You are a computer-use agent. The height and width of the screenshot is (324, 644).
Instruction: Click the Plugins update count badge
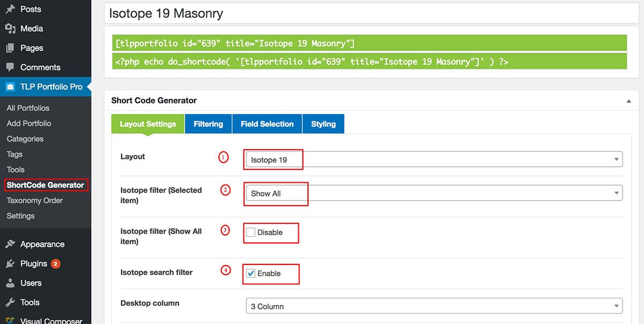click(55, 264)
